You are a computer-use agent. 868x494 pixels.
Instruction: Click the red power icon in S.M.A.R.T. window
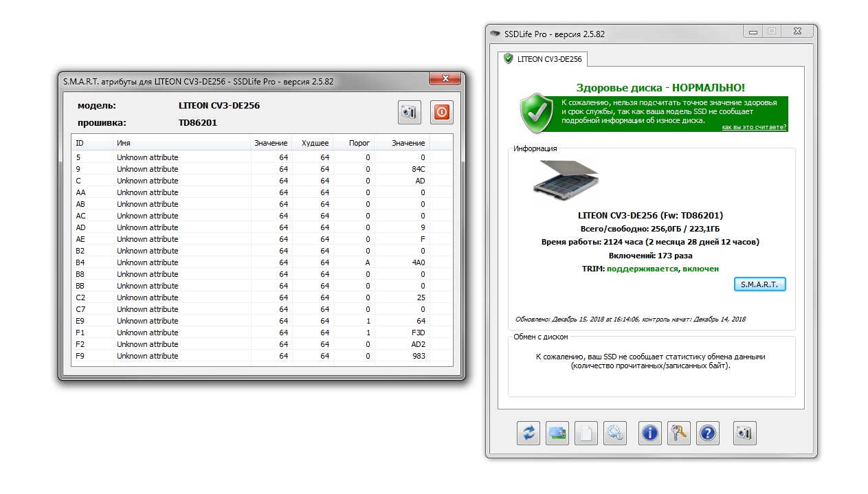click(442, 112)
